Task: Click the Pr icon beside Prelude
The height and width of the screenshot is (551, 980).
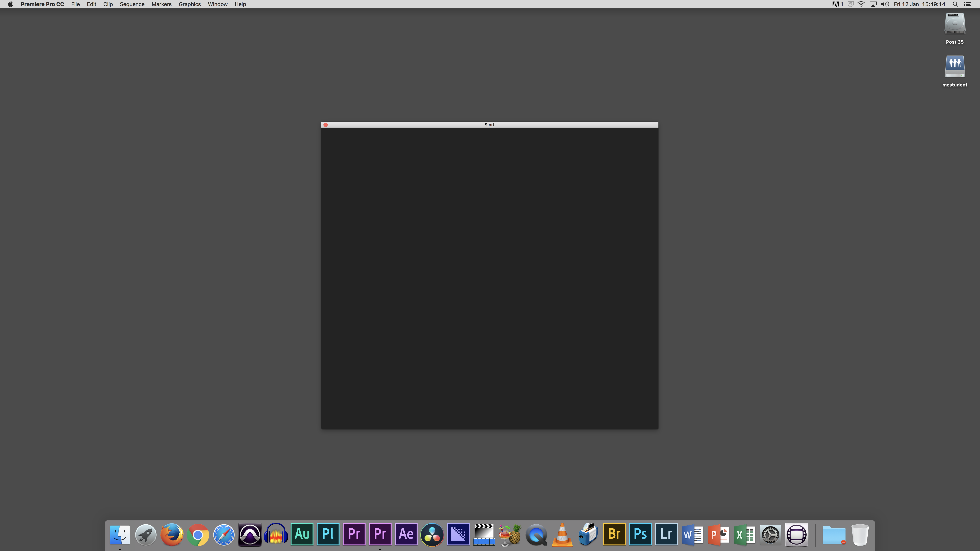Action: 354,534
